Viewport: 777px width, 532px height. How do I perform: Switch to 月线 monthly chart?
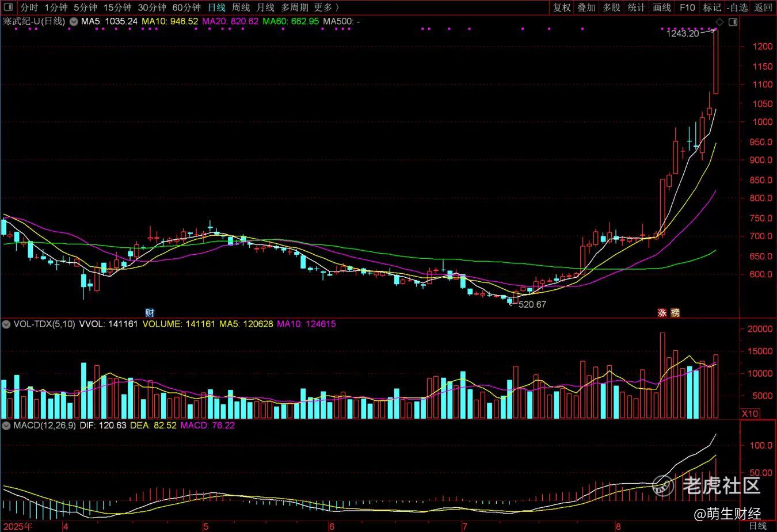[x=265, y=7]
